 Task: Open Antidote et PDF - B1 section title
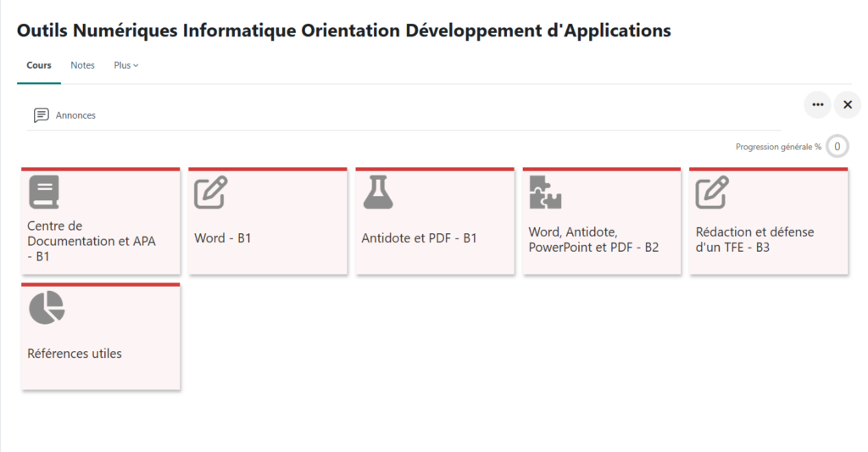[419, 238]
